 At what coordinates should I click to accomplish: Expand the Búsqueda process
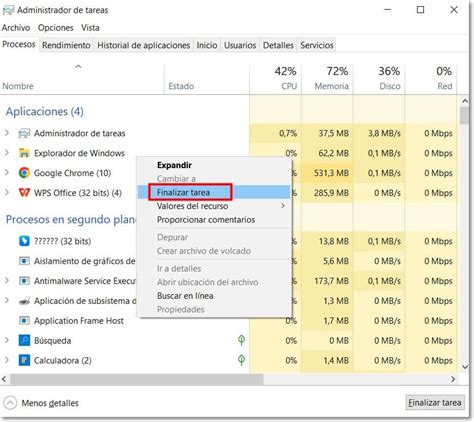pyautogui.click(x=7, y=340)
